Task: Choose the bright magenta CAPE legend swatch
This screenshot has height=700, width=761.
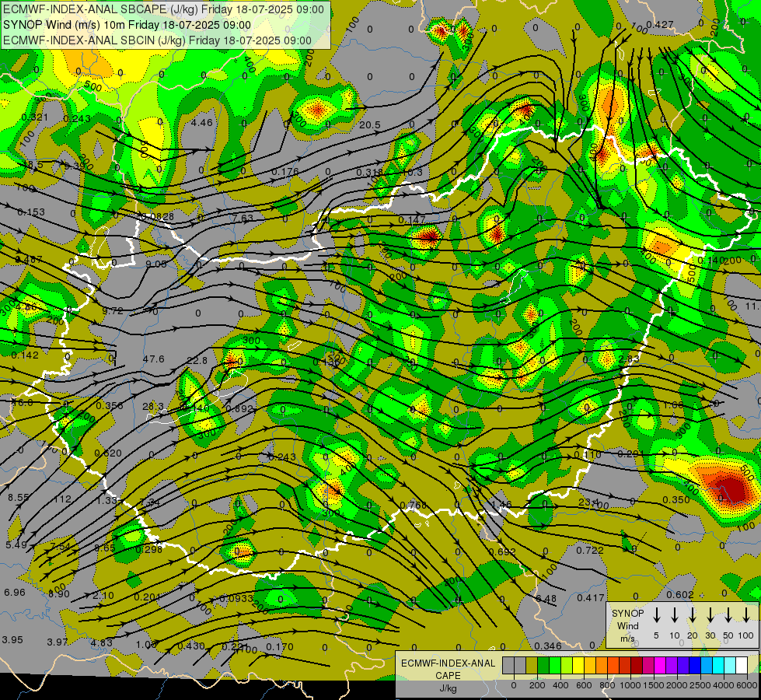Action: pyautogui.click(x=661, y=666)
